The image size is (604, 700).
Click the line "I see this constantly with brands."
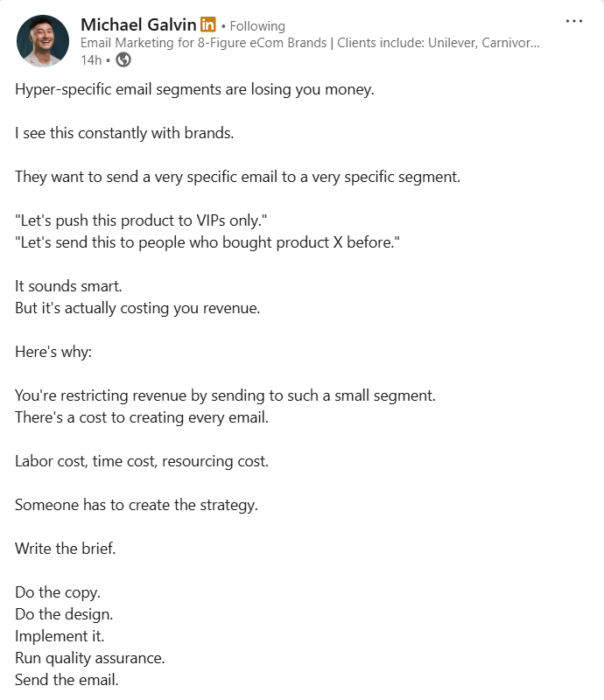124,133
